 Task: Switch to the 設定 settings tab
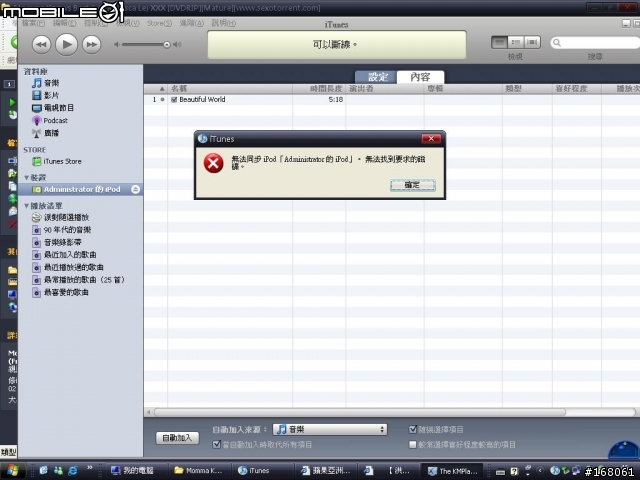[x=377, y=77]
